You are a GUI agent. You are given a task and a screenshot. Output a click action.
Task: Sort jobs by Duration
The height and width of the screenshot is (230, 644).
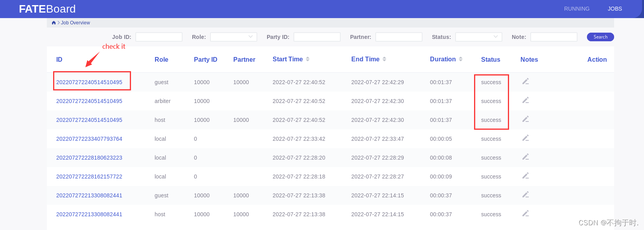(x=461, y=59)
